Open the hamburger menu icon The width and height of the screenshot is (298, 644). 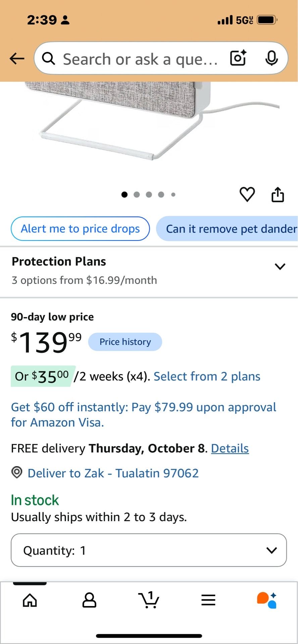pyautogui.click(x=208, y=600)
